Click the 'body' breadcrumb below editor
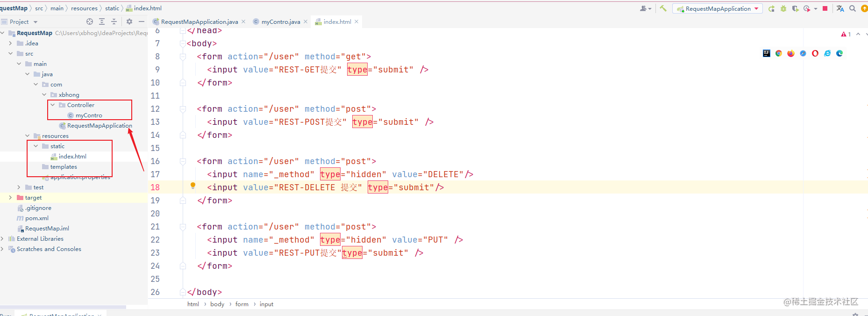This screenshot has width=868, height=316. point(217,304)
